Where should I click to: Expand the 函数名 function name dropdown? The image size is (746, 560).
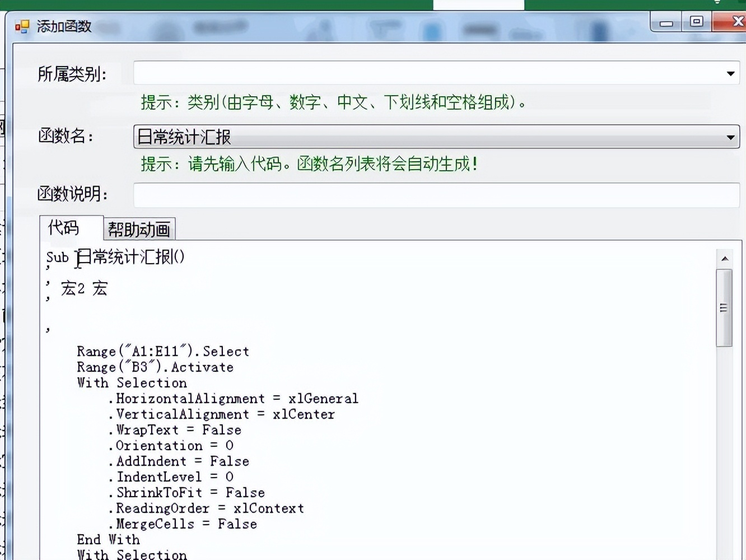point(730,137)
